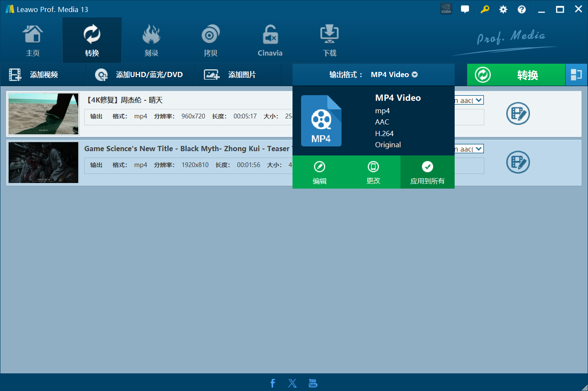Viewport: 588px width, 391px height.
Task: Open the 主页 home module
Action: pos(33,41)
